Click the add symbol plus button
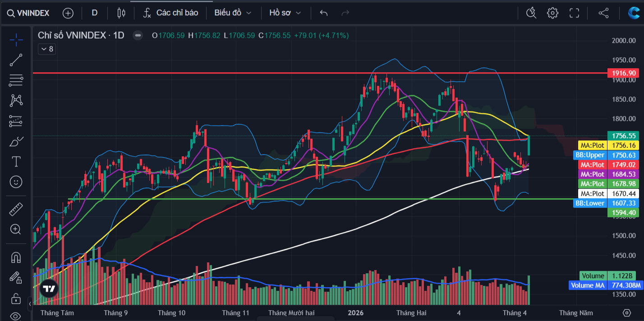The image size is (644, 321). click(68, 13)
